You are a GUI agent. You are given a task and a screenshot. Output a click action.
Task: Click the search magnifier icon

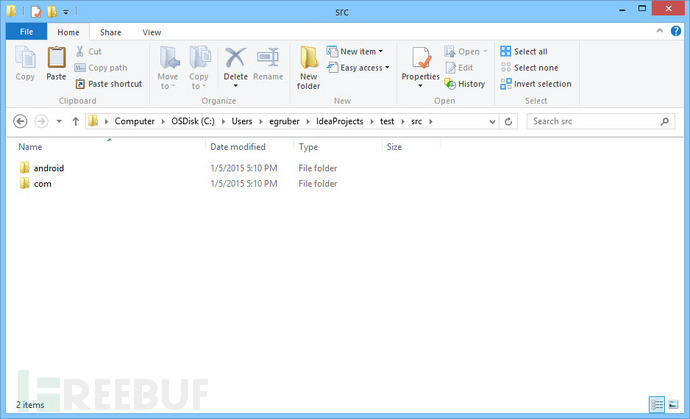pyautogui.click(x=664, y=121)
